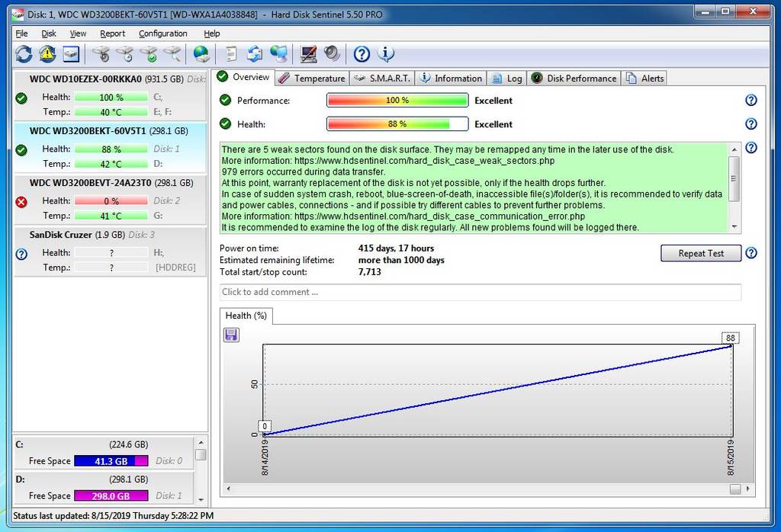Image resolution: width=781 pixels, height=532 pixels.
Task: Click the text report document icon
Action: coord(231,54)
